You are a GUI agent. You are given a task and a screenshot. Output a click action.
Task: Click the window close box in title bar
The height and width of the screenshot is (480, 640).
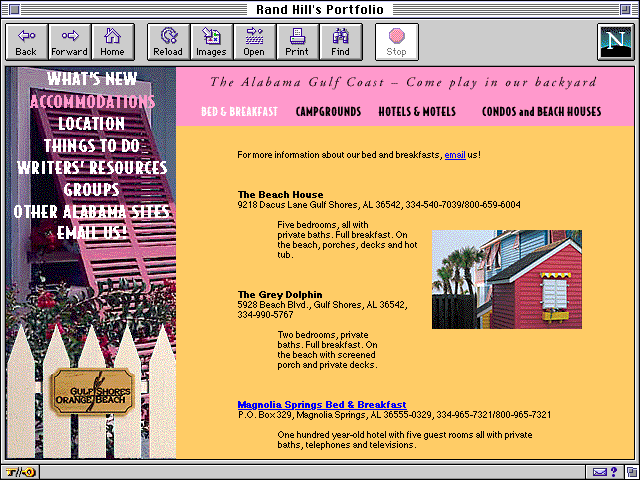coord(14,9)
